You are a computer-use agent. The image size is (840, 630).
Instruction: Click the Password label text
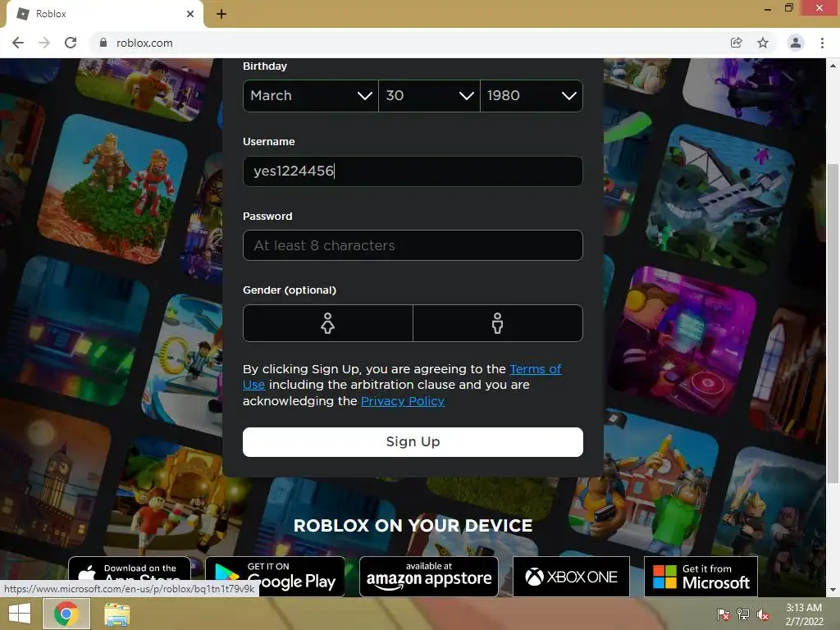(267, 217)
